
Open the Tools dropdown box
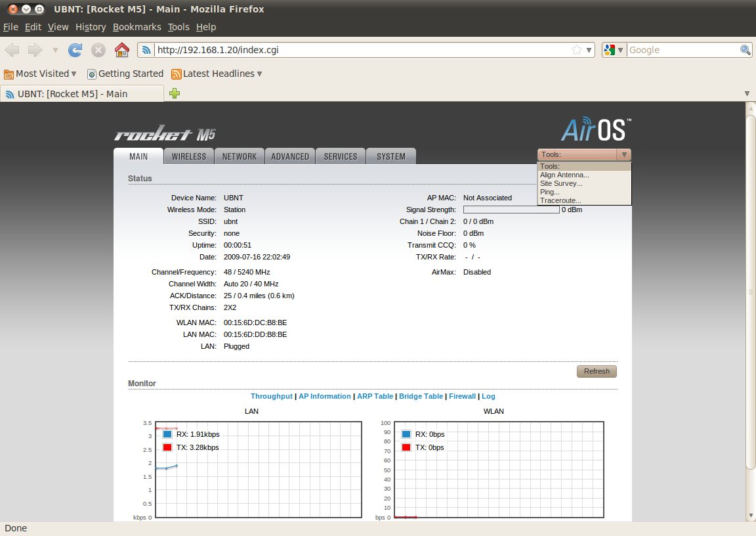pos(584,154)
